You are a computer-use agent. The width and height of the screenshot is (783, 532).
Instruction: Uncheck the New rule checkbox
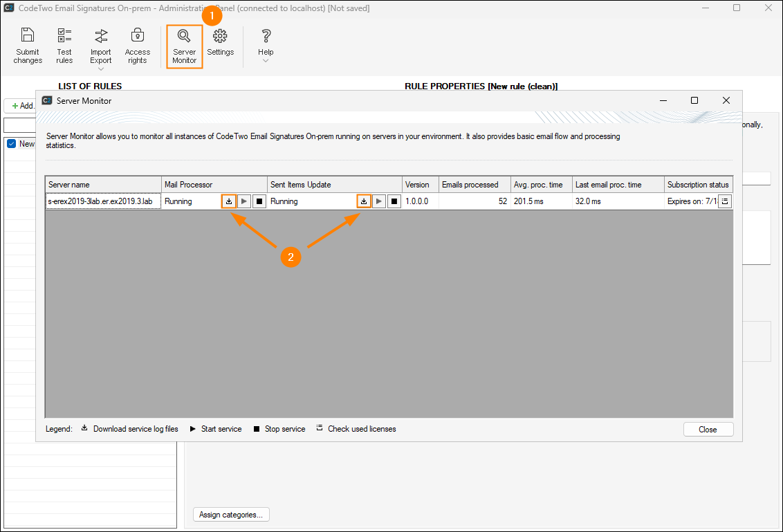coord(10,143)
